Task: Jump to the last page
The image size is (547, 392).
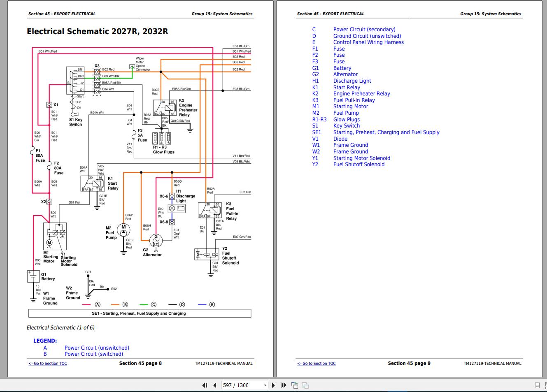Action: (284, 385)
